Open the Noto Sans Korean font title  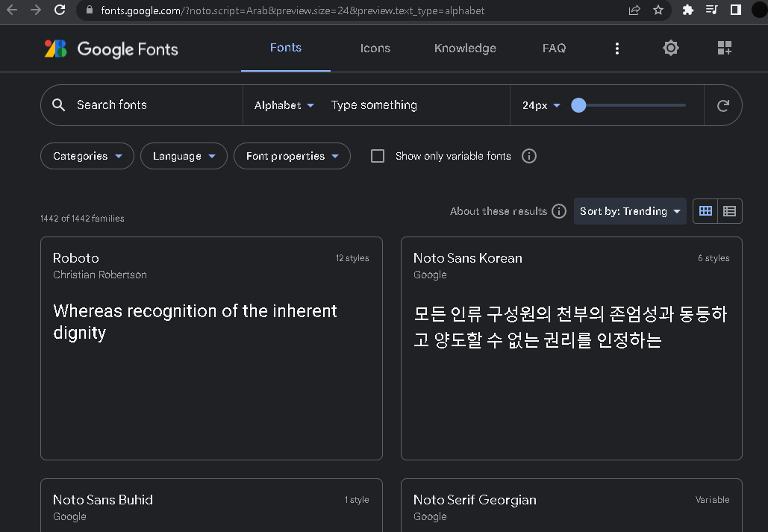[468, 258]
